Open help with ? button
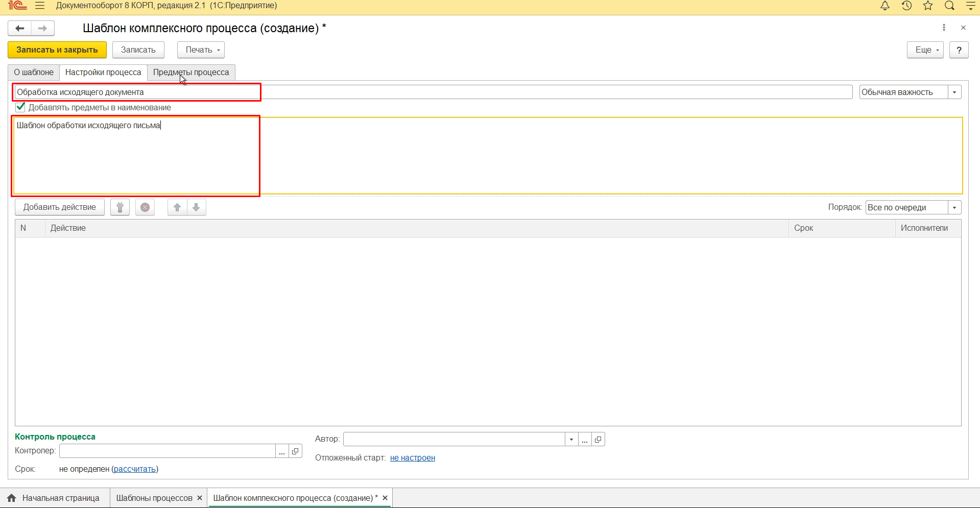This screenshot has height=508, width=980. [x=959, y=50]
